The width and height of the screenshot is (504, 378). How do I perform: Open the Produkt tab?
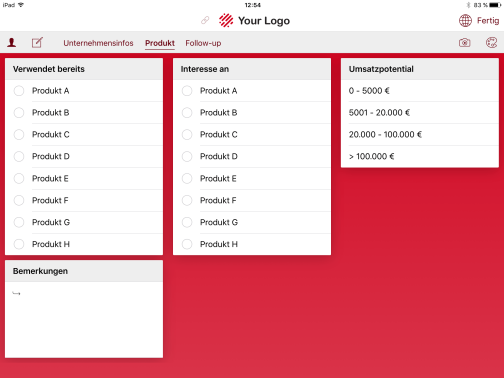[x=160, y=43]
